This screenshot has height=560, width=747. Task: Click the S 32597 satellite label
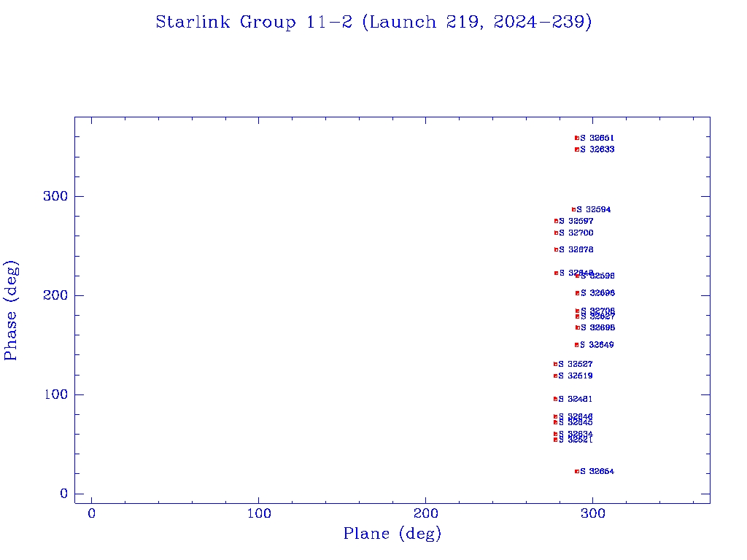tap(576, 221)
